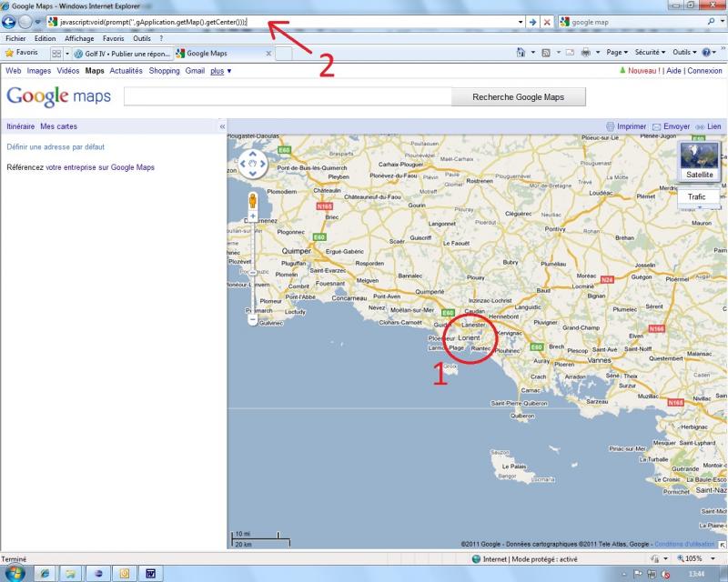Screen dimensions: 728x582
Task: Click the Home icon in command bar
Action: pos(521,53)
